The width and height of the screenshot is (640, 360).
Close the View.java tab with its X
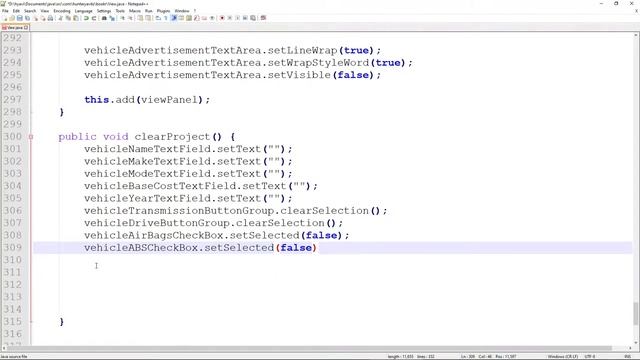pyautogui.click(x=26, y=27)
